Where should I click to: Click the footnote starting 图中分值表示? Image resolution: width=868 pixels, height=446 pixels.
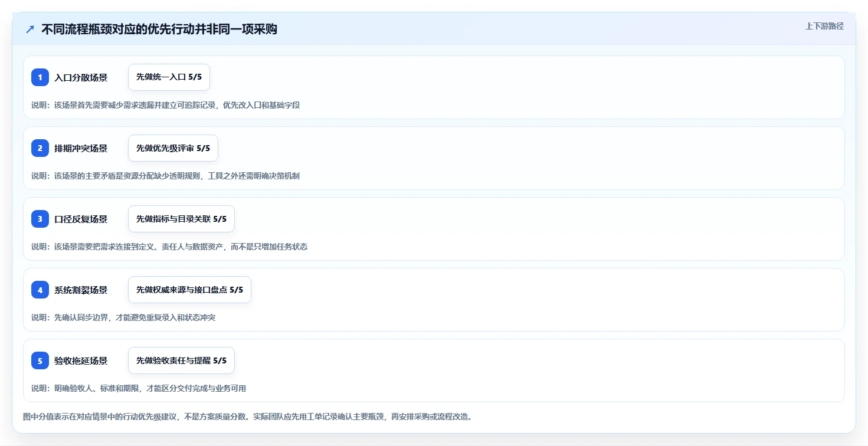(247, 417)
